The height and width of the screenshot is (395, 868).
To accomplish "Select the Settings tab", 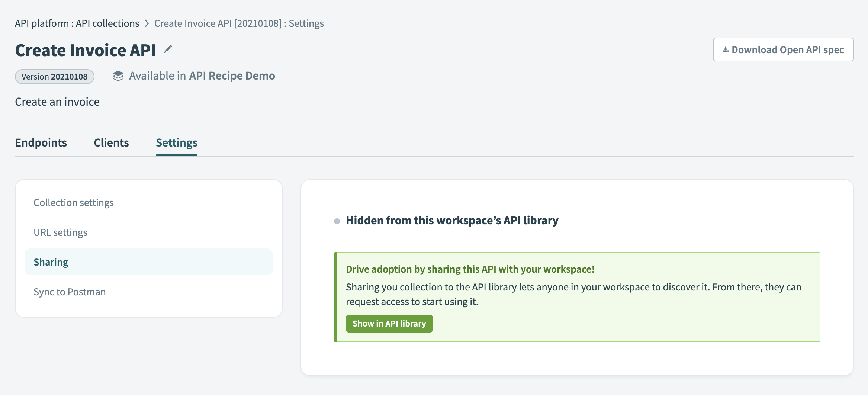I will point(176,142).
